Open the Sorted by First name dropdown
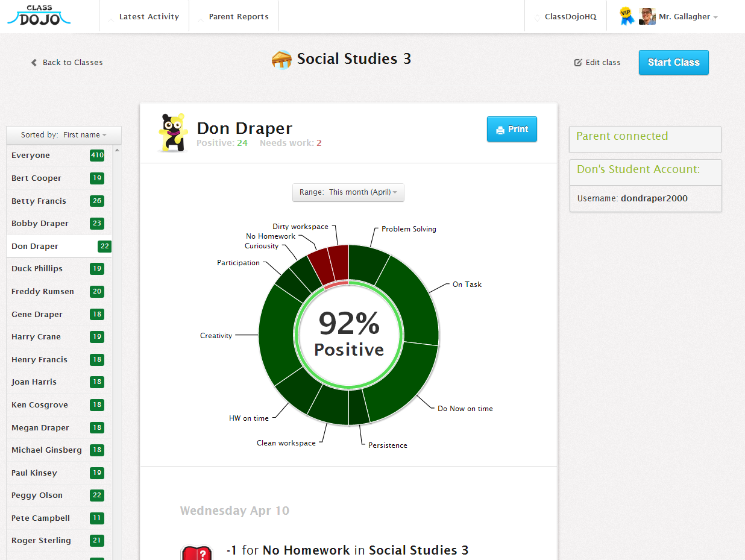This screenshot has height=560, width=745. coord(64,135)
